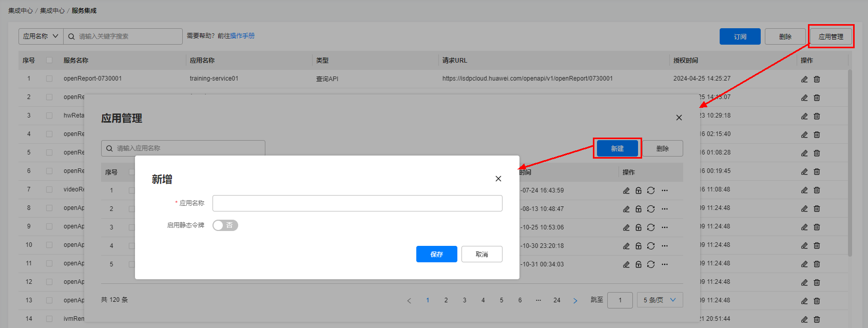Tick the select-all checkbox in service table header
The width and height of the screenshot is (868, 328).
pyautogui.click(x=49, y=60)
